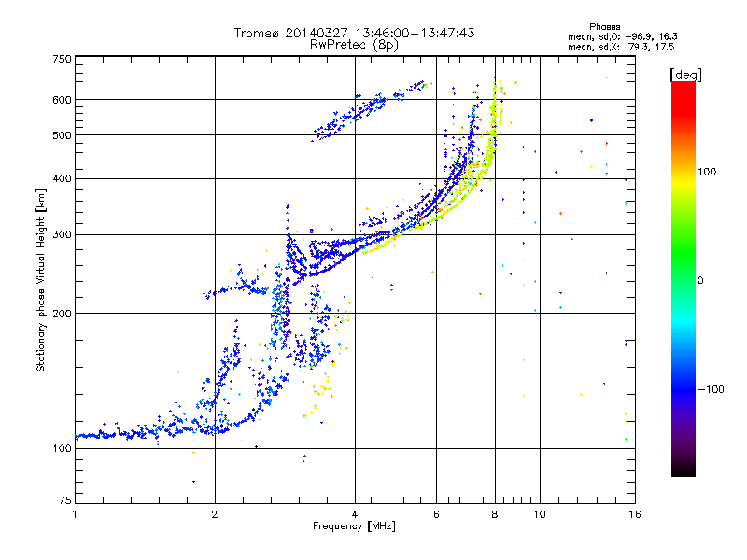Select the 'mean, sd,O: -96.9, 16.3' line
747x560 pixels.
(x=622, y=36)
